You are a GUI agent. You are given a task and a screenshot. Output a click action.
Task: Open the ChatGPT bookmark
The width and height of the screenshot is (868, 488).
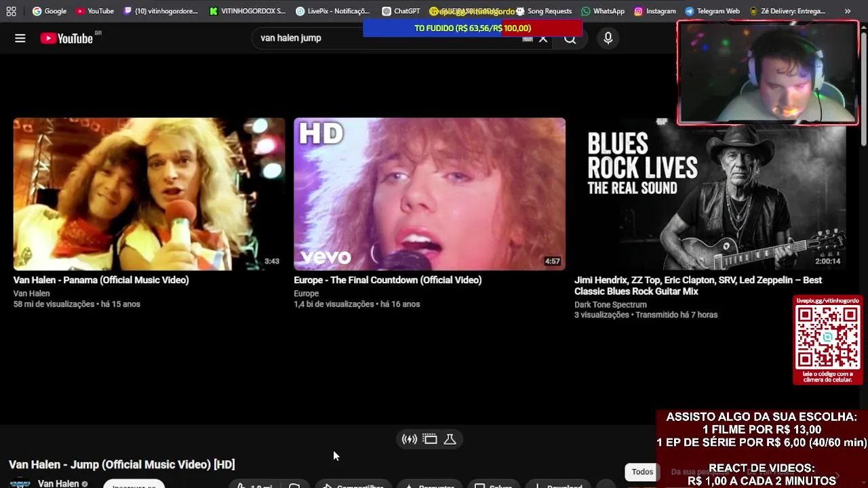coord(401,11)
